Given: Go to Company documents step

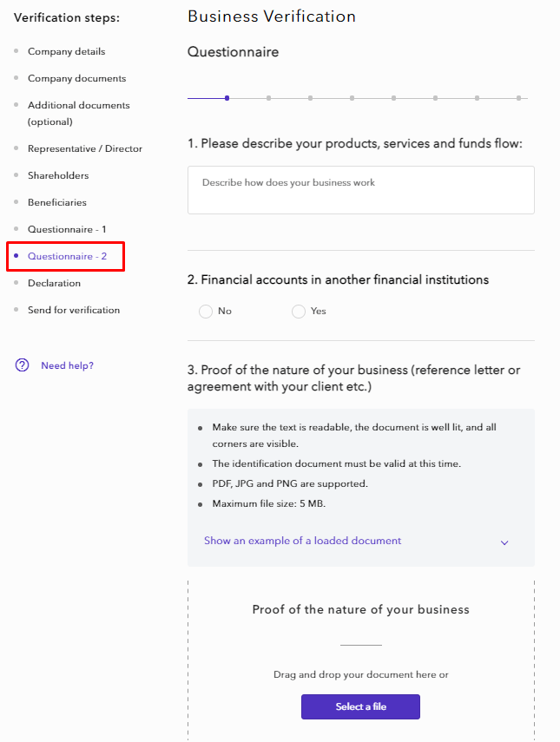Looking at the screenshot, I should pos(76,78).
